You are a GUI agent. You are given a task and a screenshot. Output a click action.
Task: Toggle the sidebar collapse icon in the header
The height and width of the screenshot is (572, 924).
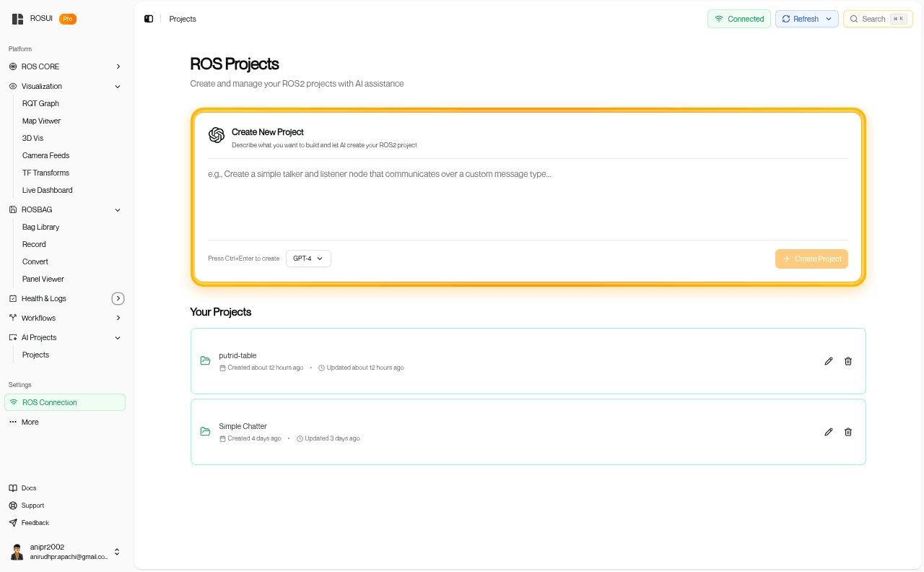point(149,19)
